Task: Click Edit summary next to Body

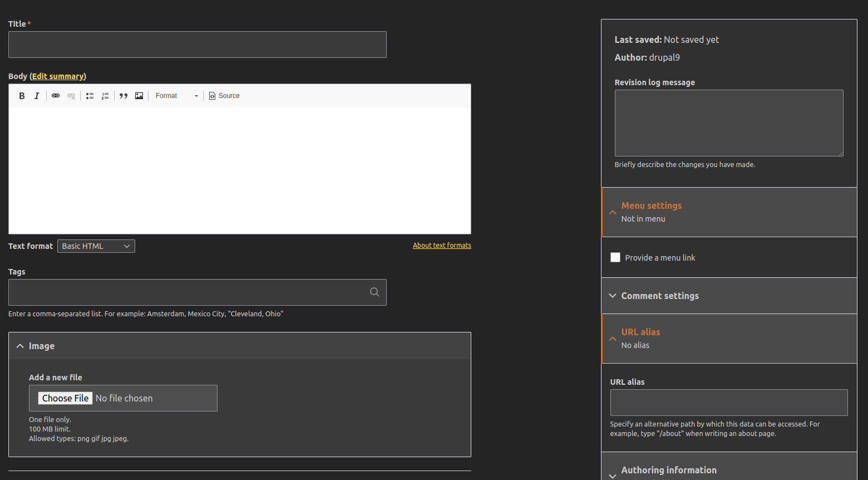Action: [58, 76]
